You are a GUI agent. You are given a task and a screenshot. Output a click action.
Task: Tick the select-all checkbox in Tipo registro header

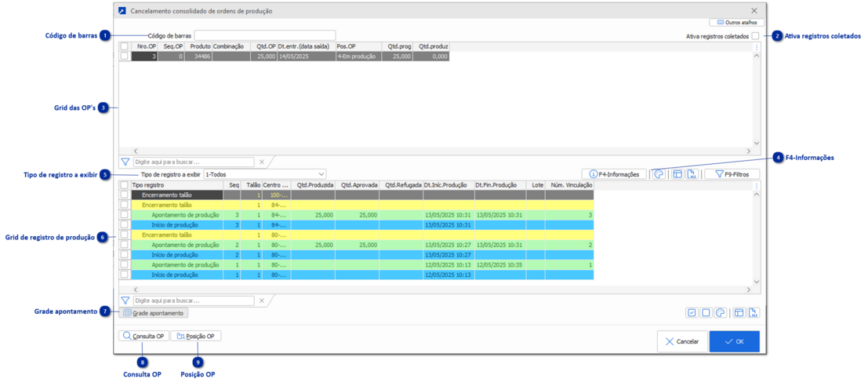click(x=125, y=185)
